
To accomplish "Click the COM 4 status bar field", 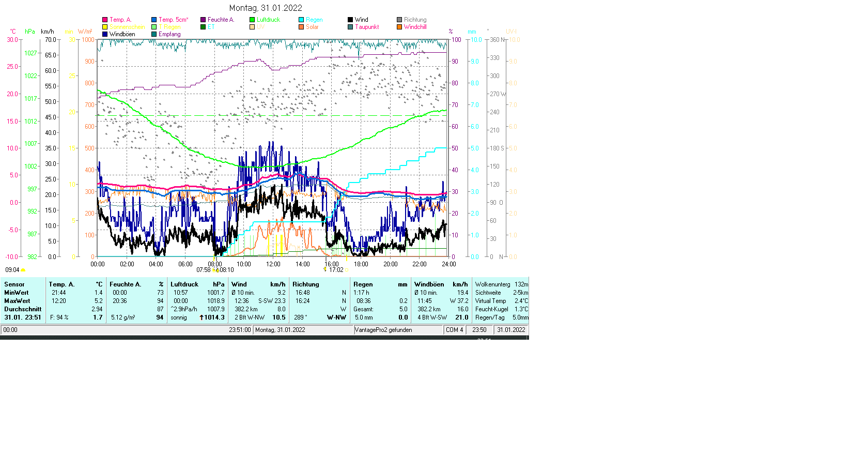I will (454, 330).
